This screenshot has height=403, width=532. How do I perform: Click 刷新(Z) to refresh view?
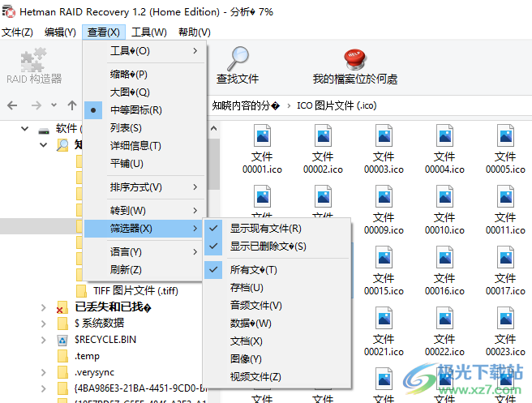pos(144,270)
